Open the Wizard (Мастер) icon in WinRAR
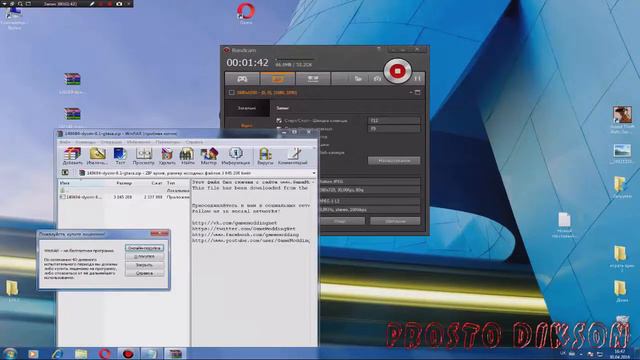The height and width of the screenshot is (360, 640). coord(209,156)
